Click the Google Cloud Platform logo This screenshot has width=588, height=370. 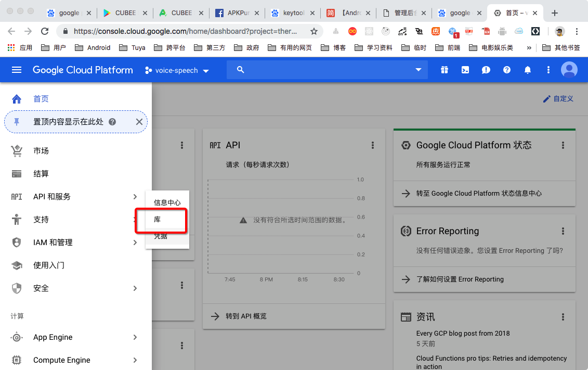coord(83,70)
